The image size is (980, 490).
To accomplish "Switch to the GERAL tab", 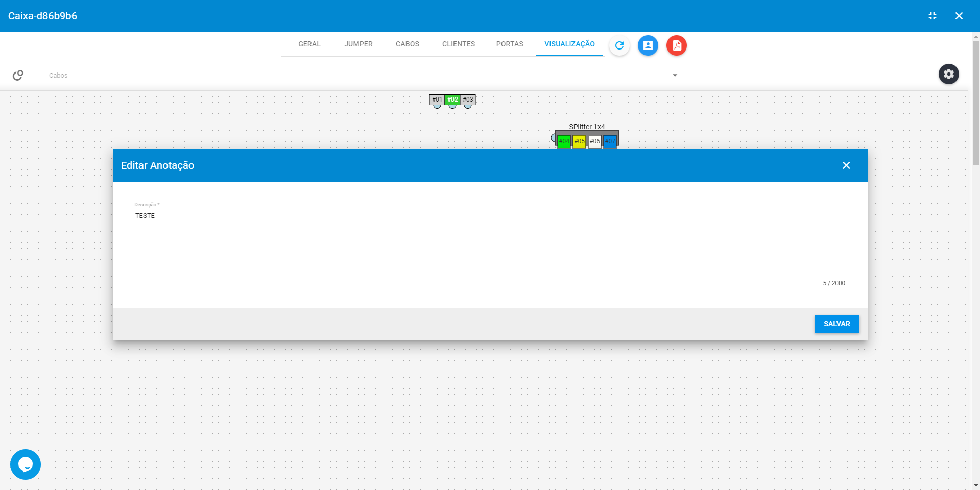I will (x=309, y=44).
